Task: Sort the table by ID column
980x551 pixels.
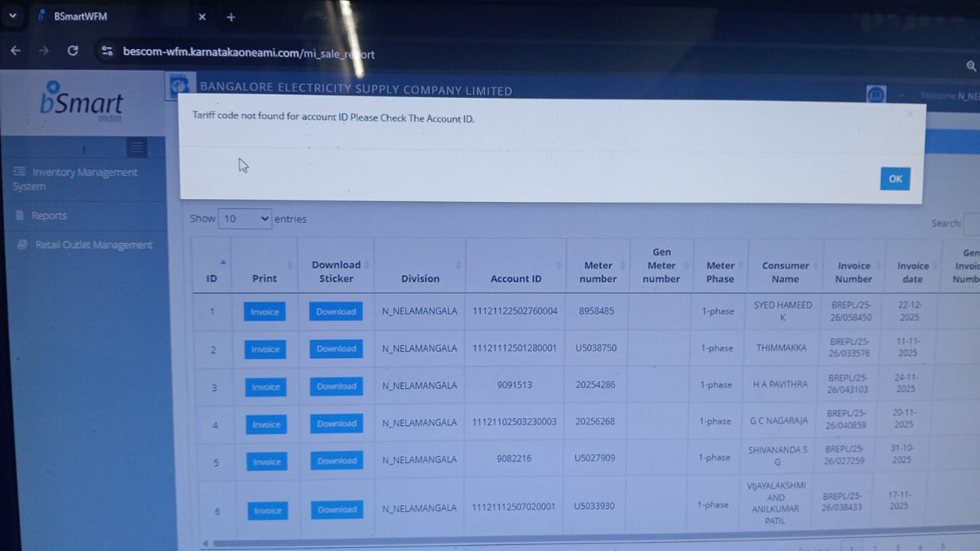Action: point(211,266)
